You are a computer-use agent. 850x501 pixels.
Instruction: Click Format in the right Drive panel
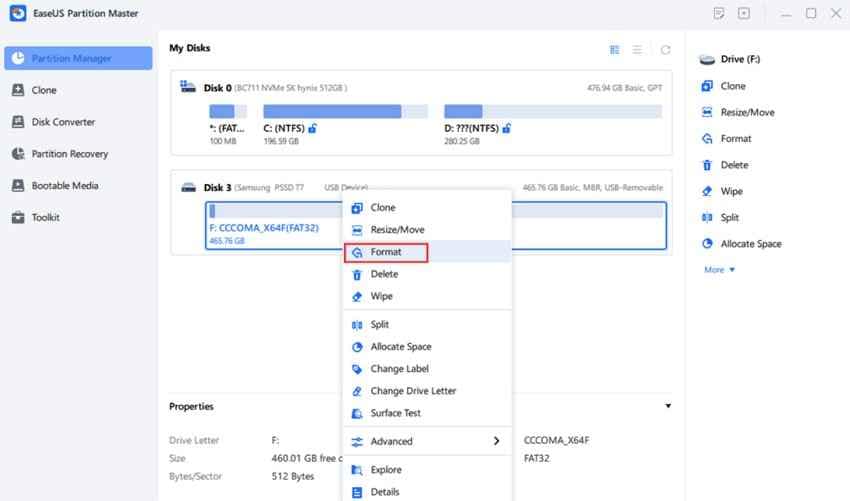pos(736,139)
